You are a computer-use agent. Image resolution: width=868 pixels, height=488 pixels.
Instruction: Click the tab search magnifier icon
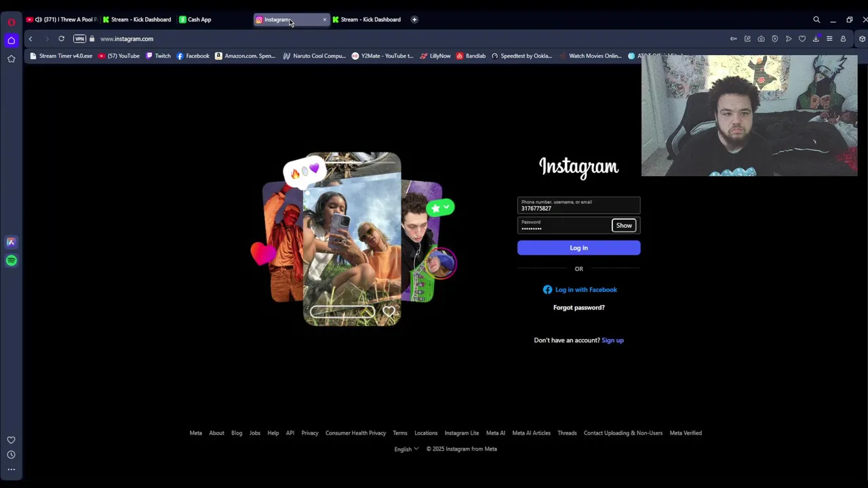pos(816,20)
